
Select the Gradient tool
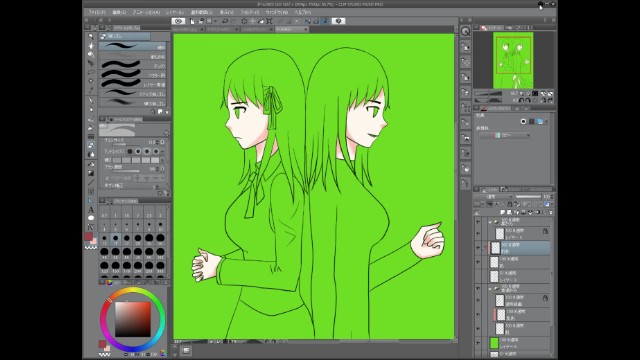pos(91,173)
